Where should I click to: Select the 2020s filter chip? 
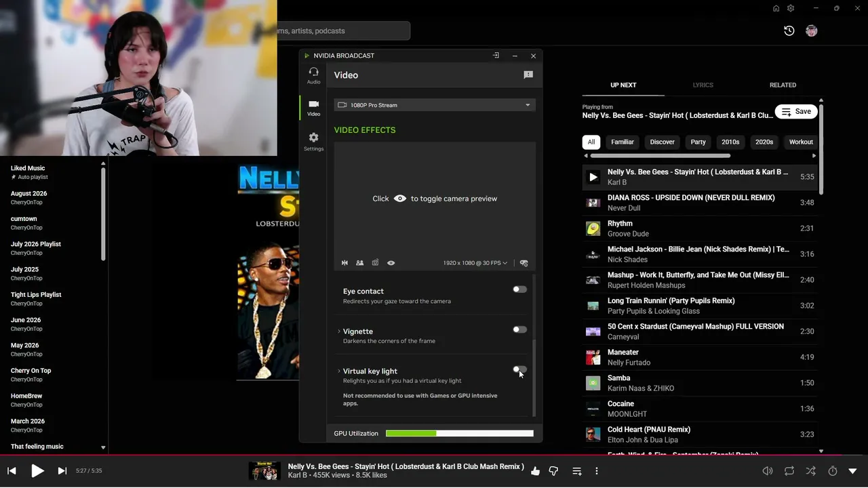coord(764,142)
